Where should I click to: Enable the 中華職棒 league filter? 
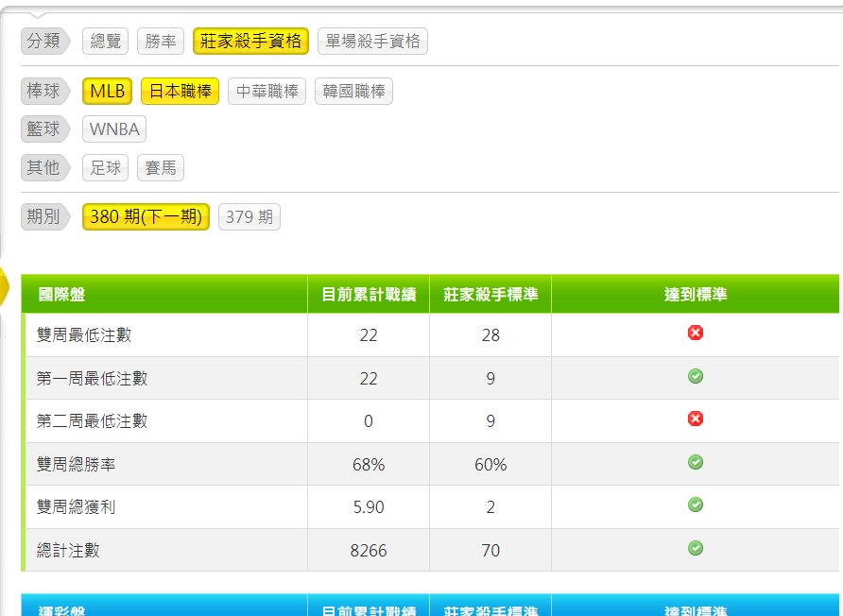click(x=267, y=92)
